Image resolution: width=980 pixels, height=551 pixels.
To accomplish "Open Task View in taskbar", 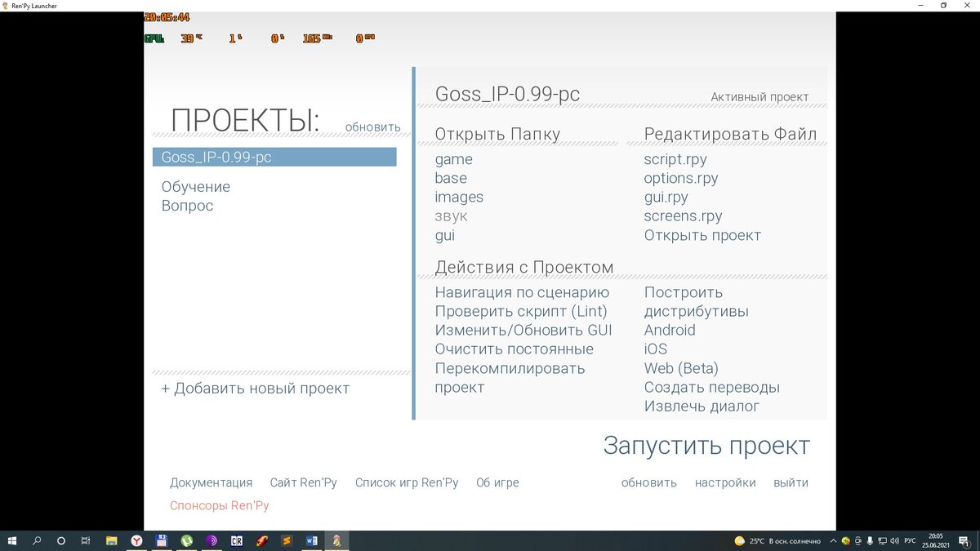I will pyautogui.click(x=86, y=540).
